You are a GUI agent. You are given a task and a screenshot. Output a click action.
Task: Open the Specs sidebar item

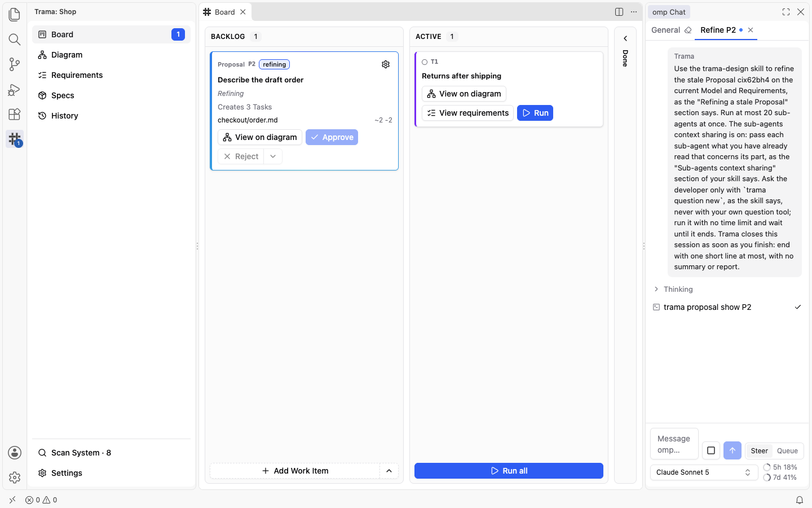(111, 95)
